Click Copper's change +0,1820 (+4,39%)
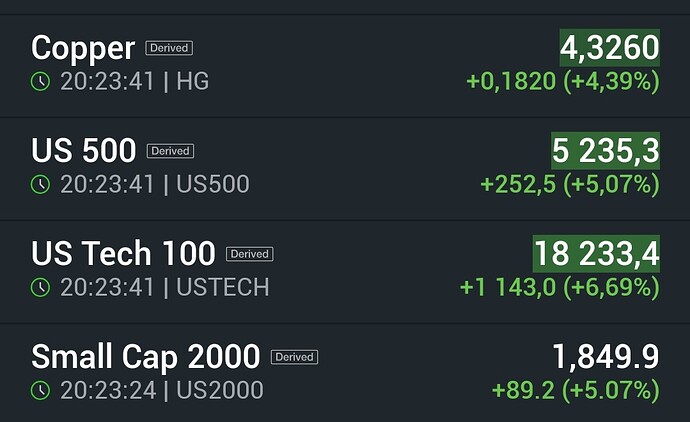Screen dimensions: 690x422 click(x=563, y=82)
